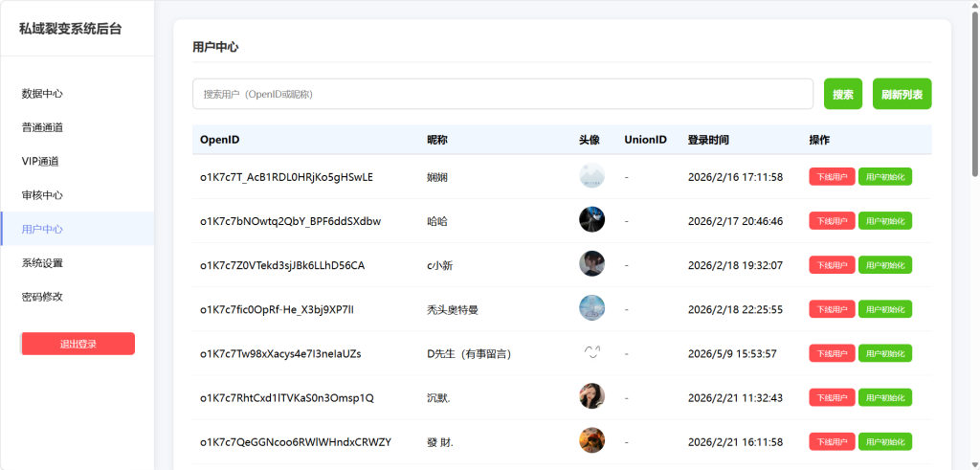Click OpenID o1K7c7Tw98xXacys4e7I3neIaUZs

pyautogui.click(x=280, y=354)
